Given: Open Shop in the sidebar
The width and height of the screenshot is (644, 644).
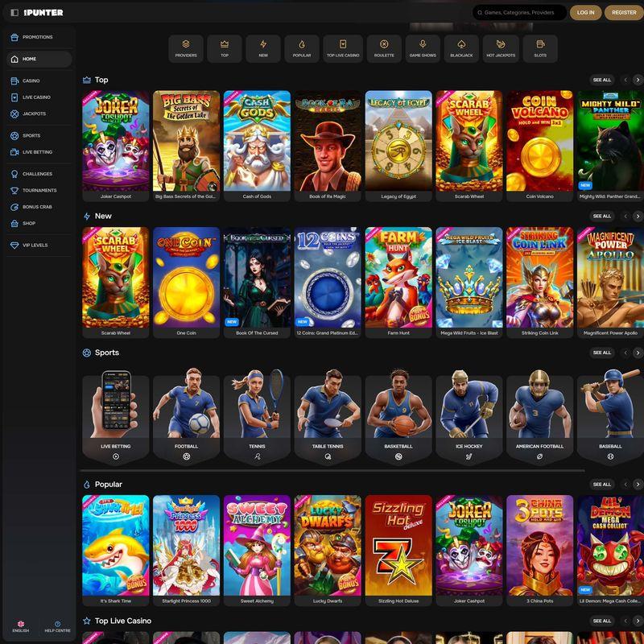Looking at the screenshot, I should click(x=38, y=224).
